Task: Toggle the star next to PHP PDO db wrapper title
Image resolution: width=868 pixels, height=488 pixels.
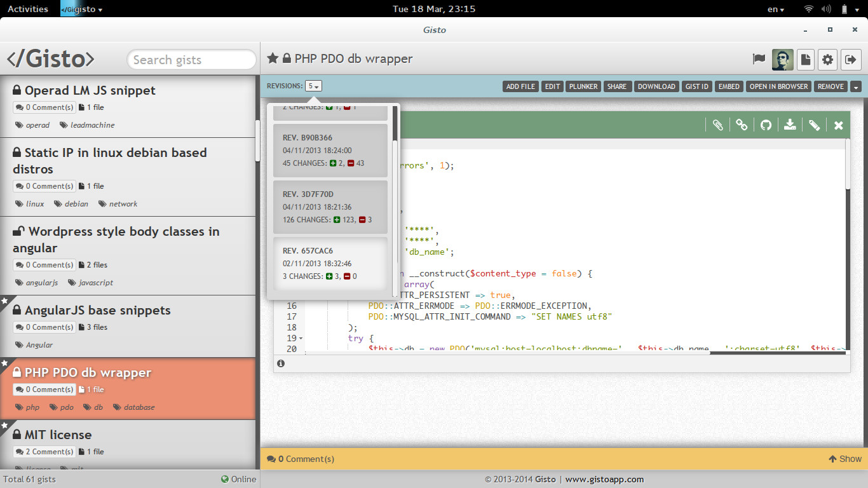Action: 273,58
